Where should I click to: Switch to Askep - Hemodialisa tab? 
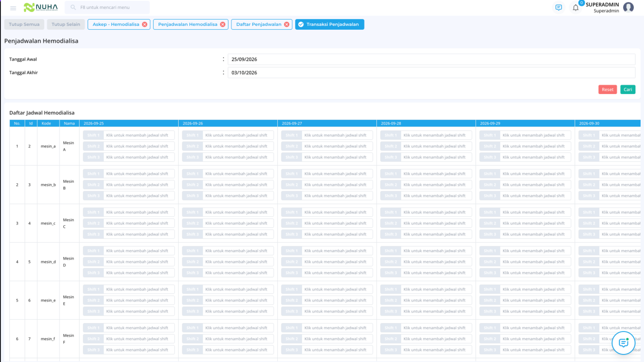tap(116, 25)
